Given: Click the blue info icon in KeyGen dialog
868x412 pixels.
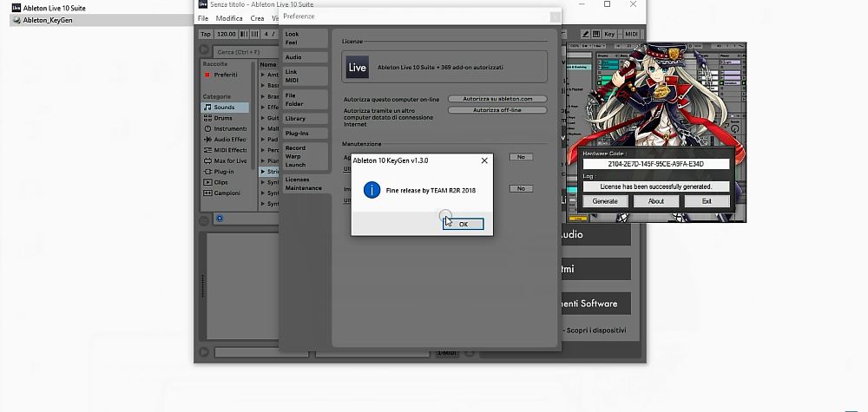Looking at the screenshot, I should (372, 190).
